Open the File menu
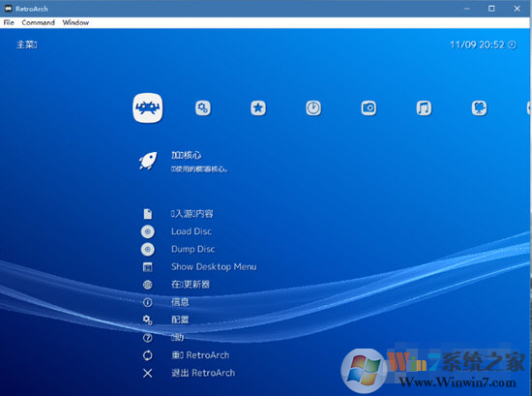The image size is (532, 396). [x=9, y=22]
